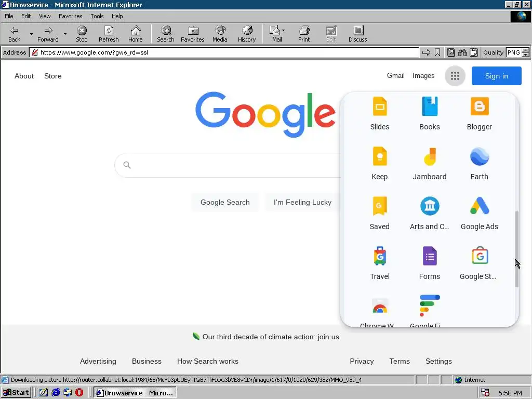Screen dimensions: 532x399
Task: Open Earth from the apps panel
Action: pyautogui.click(x=480, y=164)
